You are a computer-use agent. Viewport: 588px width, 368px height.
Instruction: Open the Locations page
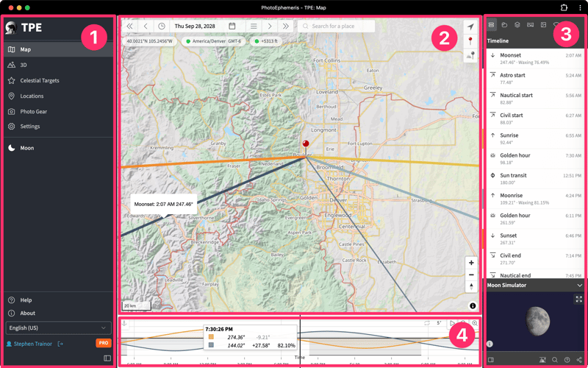(x=59, y=96)
